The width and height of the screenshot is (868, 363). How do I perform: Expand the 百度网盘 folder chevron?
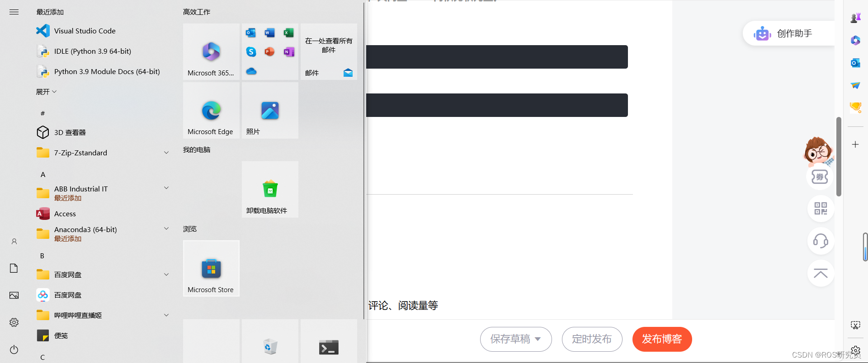pos(166,275)
